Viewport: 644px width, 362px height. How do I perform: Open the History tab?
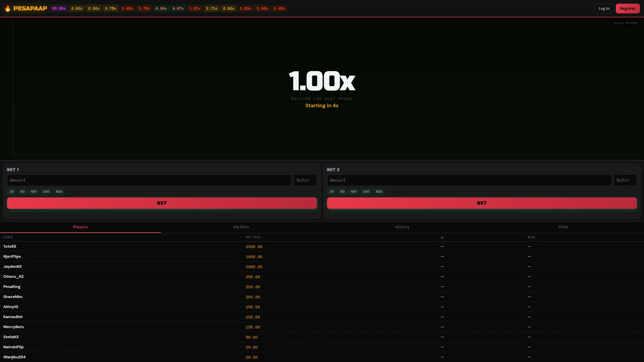(402, 227)
